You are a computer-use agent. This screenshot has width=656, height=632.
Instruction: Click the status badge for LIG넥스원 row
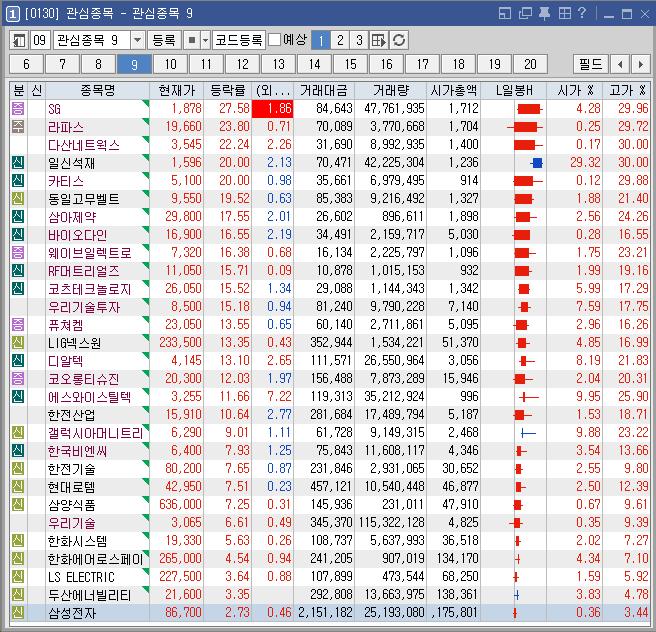click(18, 343)
